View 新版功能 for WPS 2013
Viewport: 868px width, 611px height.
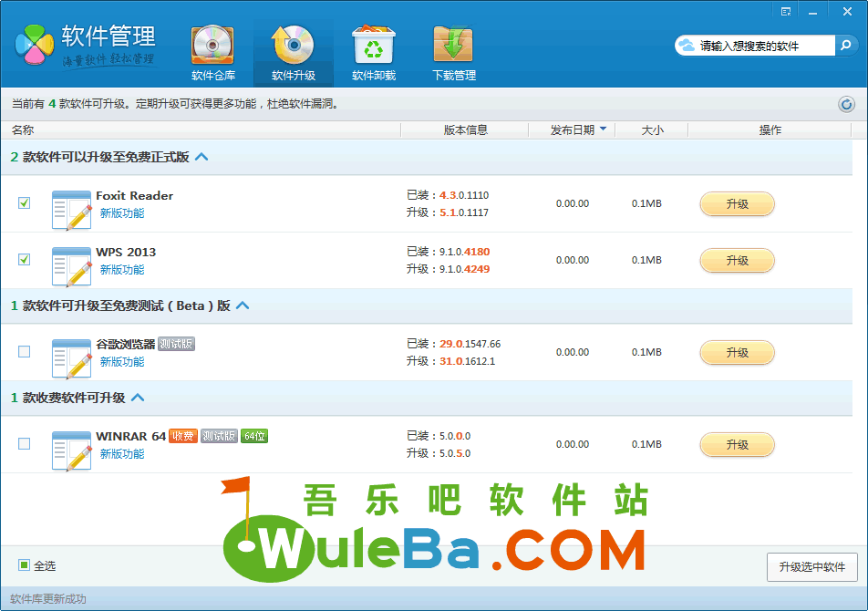point(122,270)
